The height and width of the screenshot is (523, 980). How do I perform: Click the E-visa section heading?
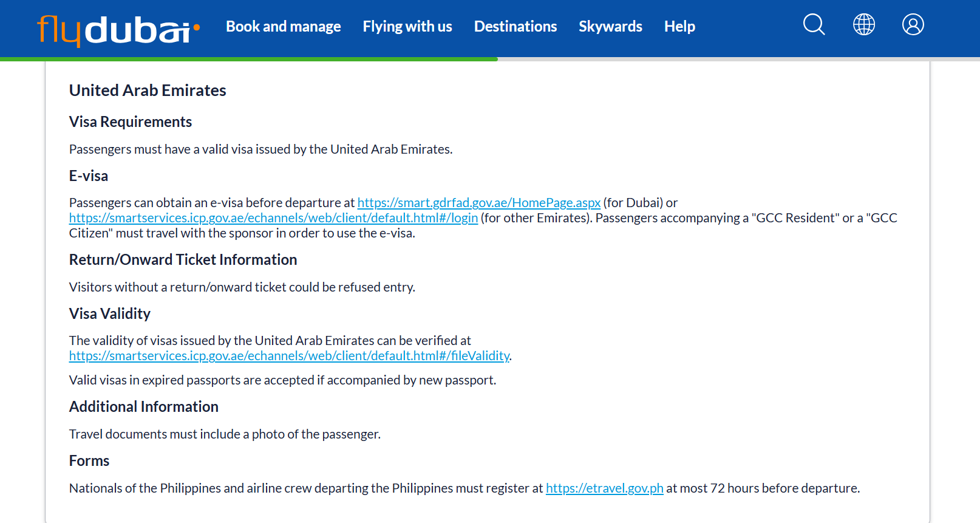(89, 176)
